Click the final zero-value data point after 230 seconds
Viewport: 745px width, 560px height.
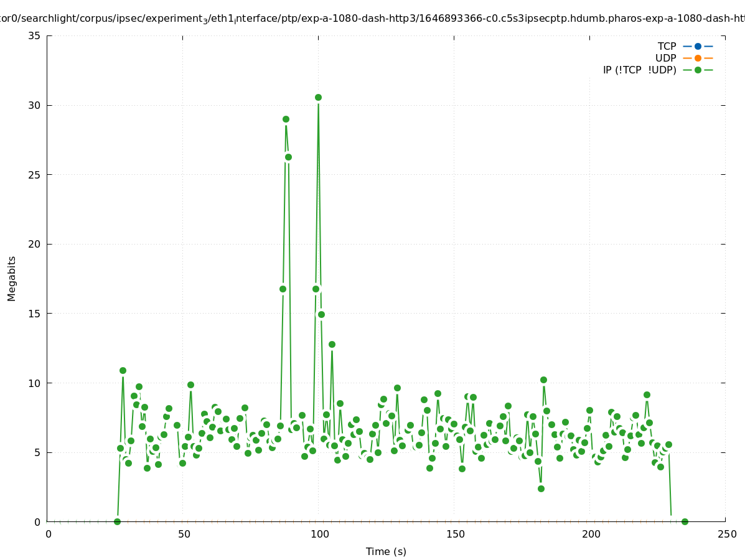point(685,521)
